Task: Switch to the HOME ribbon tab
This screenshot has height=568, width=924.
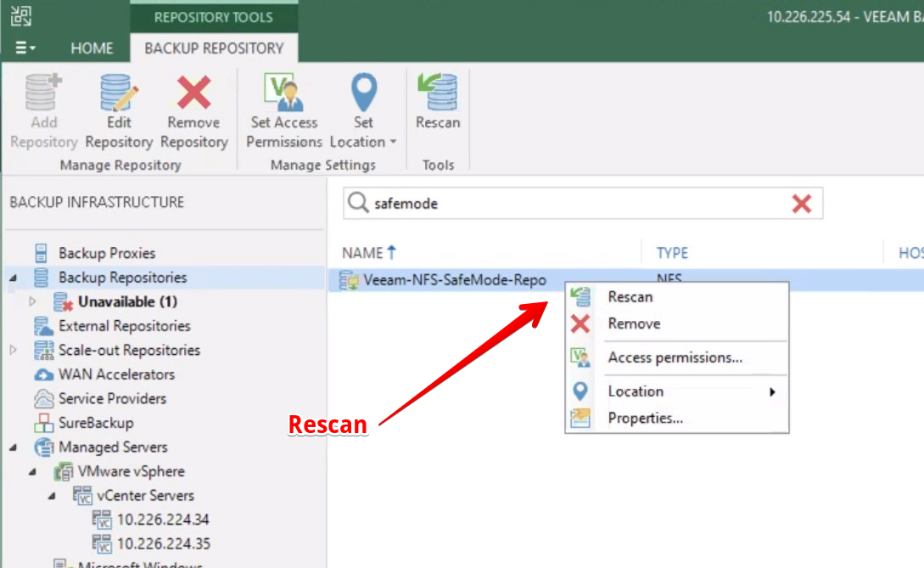Action: pyautogui.click(x=92, y=48)
